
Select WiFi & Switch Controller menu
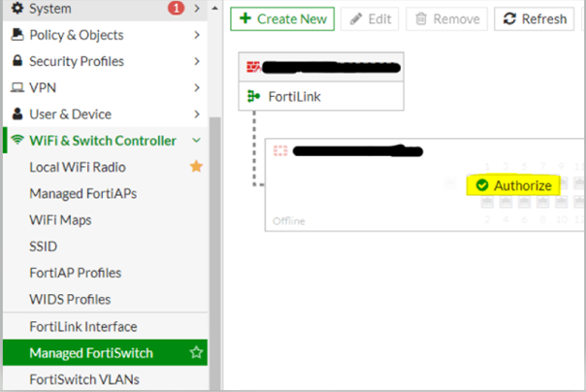(x=105, y=141)
